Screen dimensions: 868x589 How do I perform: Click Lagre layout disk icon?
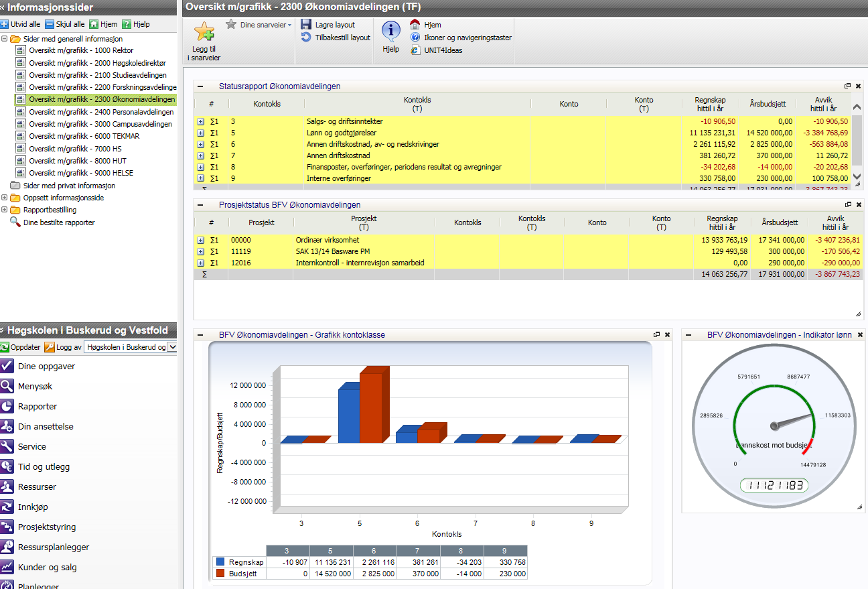tap(306, 25)
